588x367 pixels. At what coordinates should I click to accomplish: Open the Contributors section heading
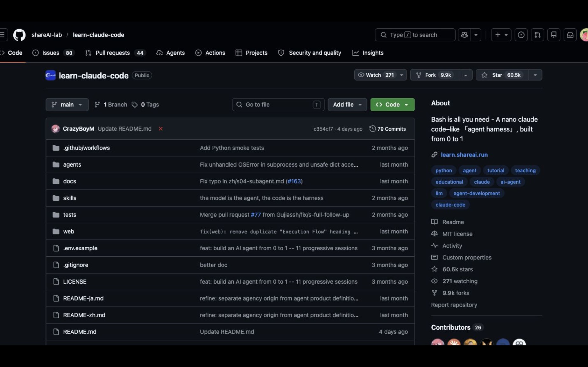[x=450, y=328]
